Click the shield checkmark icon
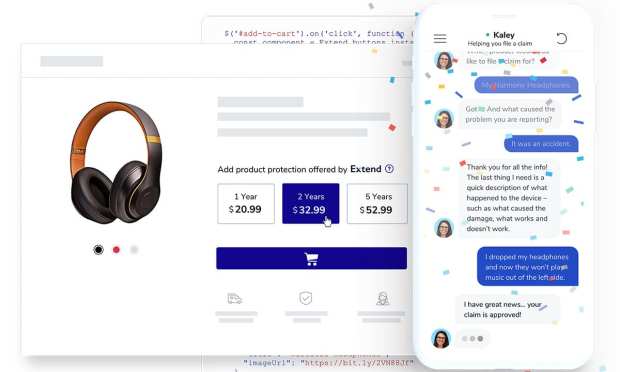Screen dimensions: 620x372 tap(306, 298)
